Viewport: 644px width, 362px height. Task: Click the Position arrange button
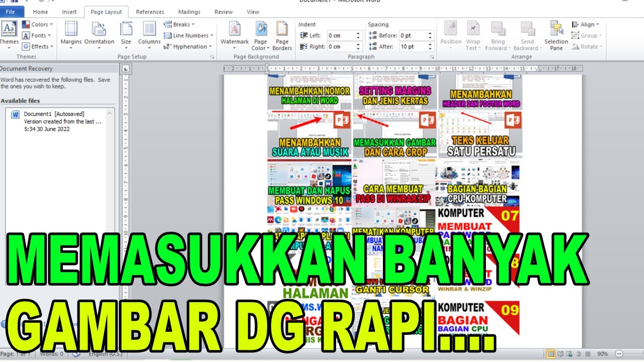(451, 35)
